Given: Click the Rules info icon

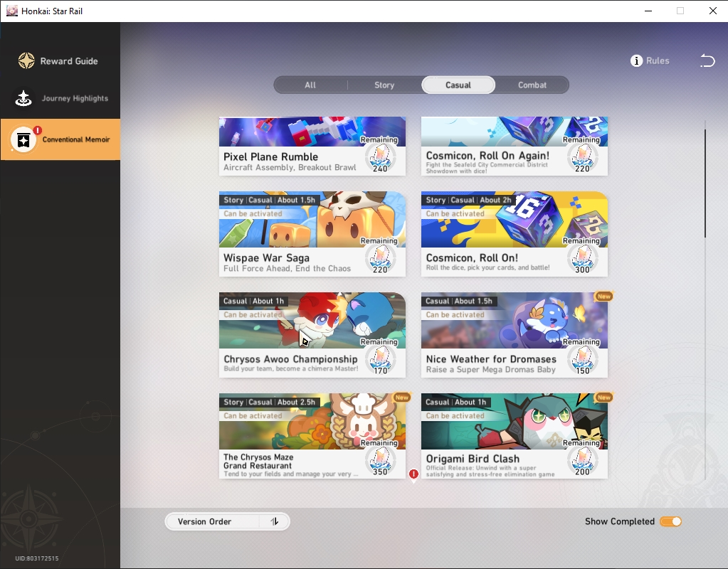Looking at the screenshot, I should click(x=636, y=60).
